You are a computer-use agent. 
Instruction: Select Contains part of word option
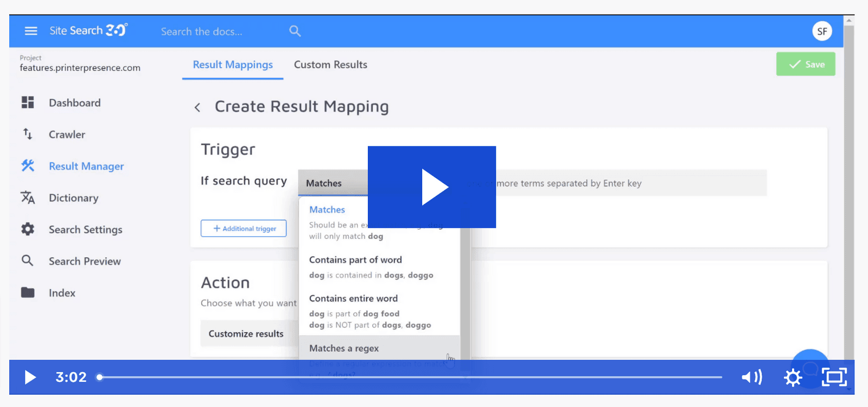point(379,267)
